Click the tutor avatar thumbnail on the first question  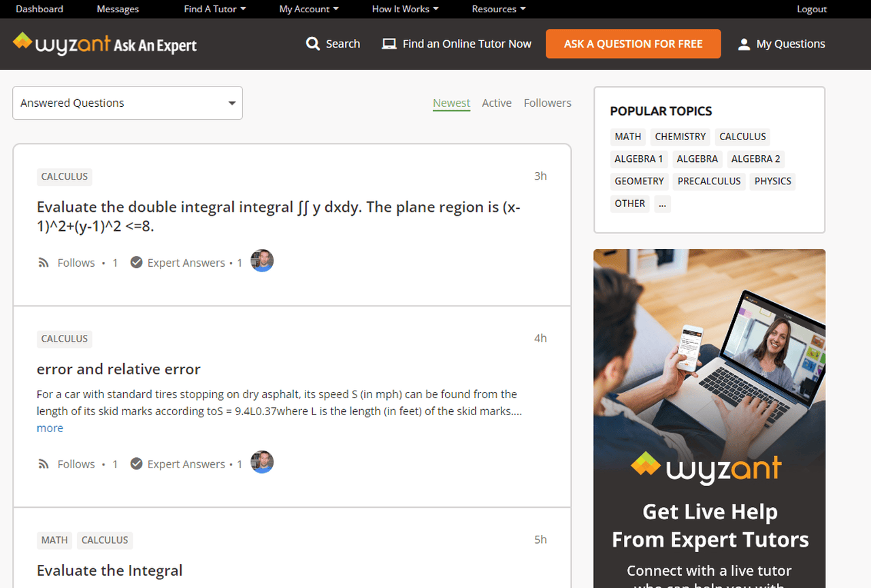[x=262, y=260]
